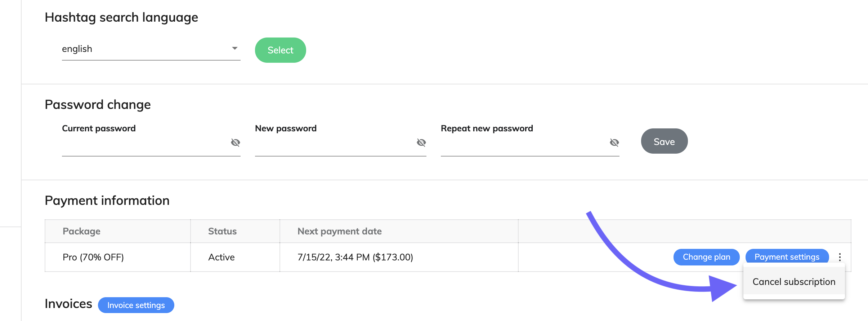The height and width of the screenshot is (321, 868).
Task: Confirm language with the Select button
Action: pos(281,50)
